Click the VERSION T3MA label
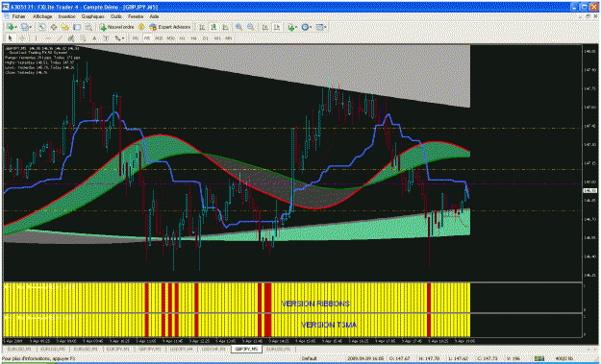This screenshot has height=364, width=601. pyautogui.click(x=329, y=325)
